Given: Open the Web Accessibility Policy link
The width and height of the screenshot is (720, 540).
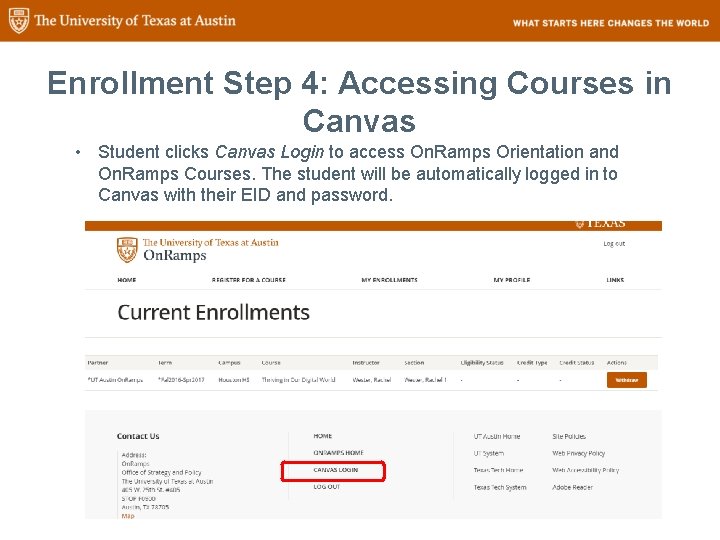Looking at the screenshot, I should coord(585,470).
